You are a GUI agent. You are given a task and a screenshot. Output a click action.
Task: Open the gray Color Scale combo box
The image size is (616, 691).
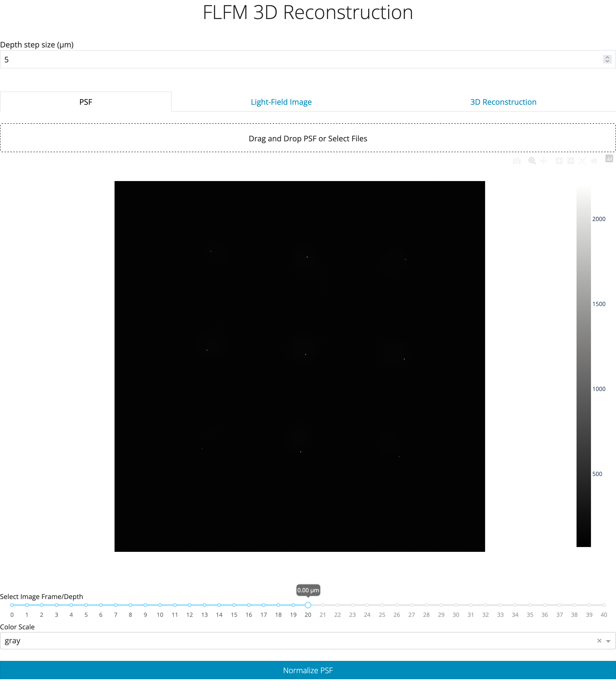(308, 640)
